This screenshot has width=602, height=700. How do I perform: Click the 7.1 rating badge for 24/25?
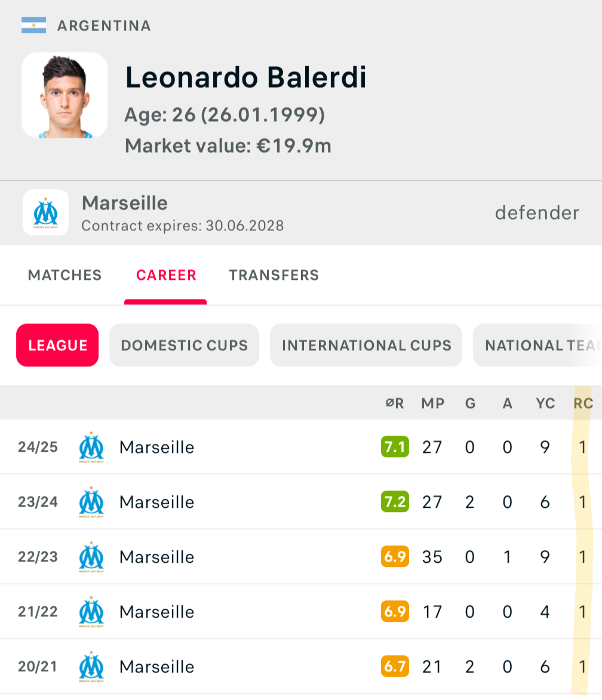click(395, 447)
